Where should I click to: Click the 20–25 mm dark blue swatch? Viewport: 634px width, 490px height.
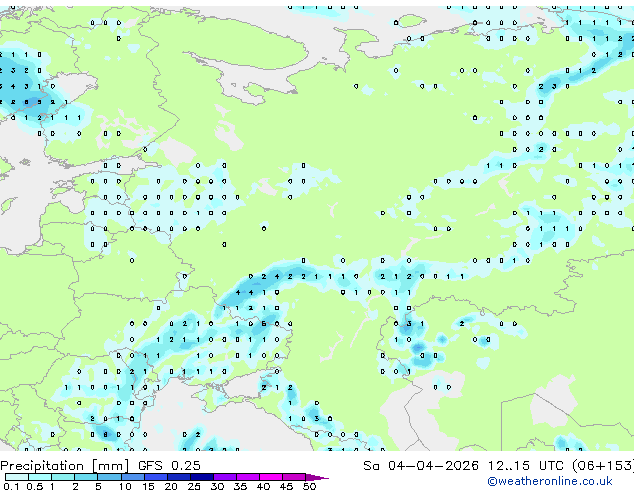point(179,477)
